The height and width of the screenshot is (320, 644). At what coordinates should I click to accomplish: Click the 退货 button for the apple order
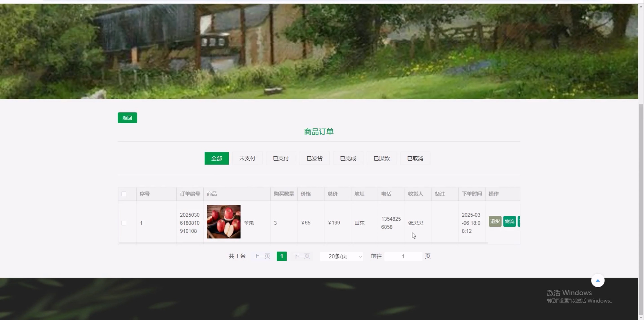click(x=495, y=221)
